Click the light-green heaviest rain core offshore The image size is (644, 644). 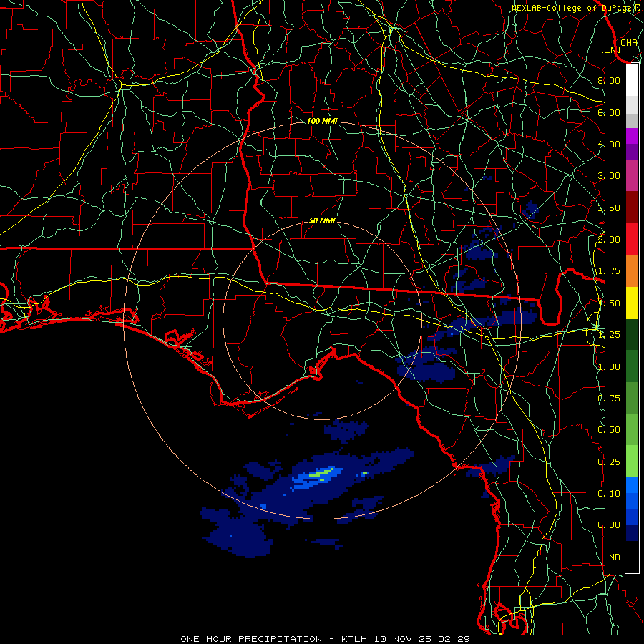tap(321, 473)
